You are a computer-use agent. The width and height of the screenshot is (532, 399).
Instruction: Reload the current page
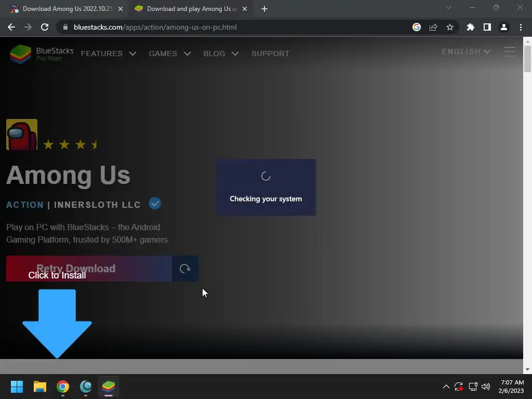(x=45, y=27)
